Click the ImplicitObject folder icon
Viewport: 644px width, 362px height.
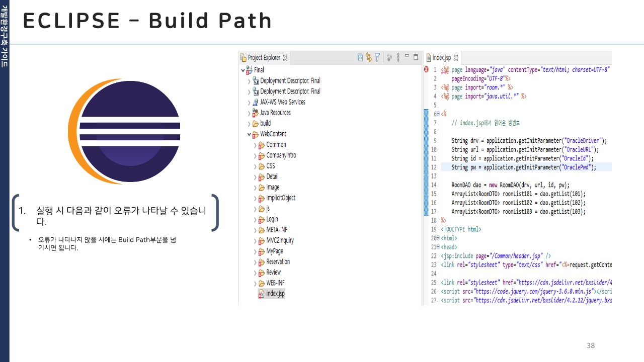262,198
